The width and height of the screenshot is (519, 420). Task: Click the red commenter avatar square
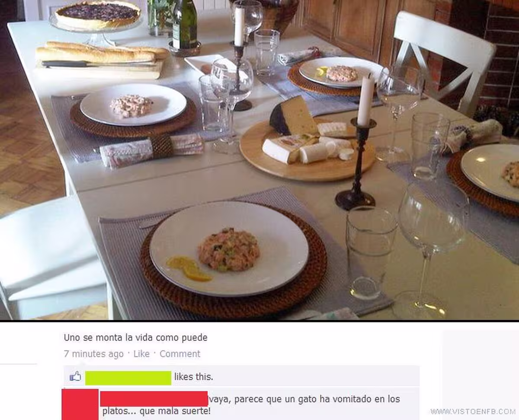click(x=80, y=404)
